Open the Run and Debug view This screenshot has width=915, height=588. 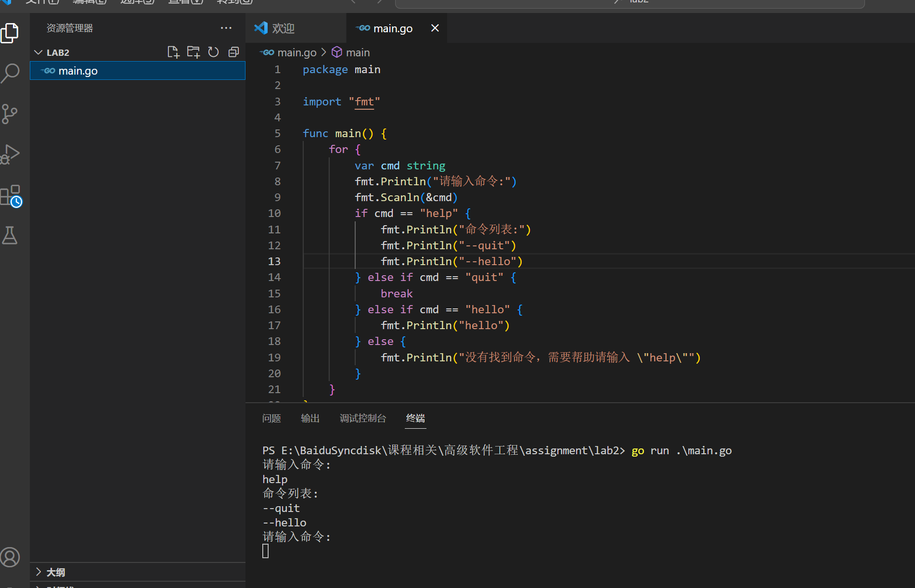pyautogui.click(x=11, y=154)
